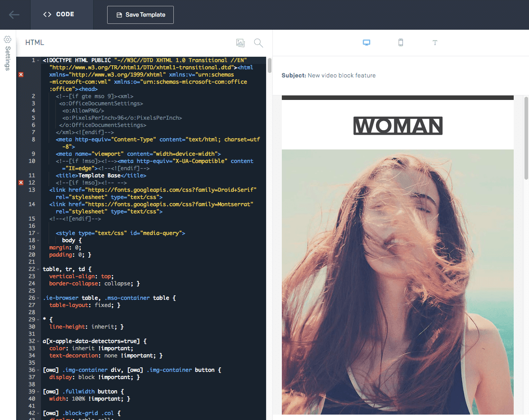Switch to desktop preview
Viewport: 529px width, 420px height.
pos(366,42)
